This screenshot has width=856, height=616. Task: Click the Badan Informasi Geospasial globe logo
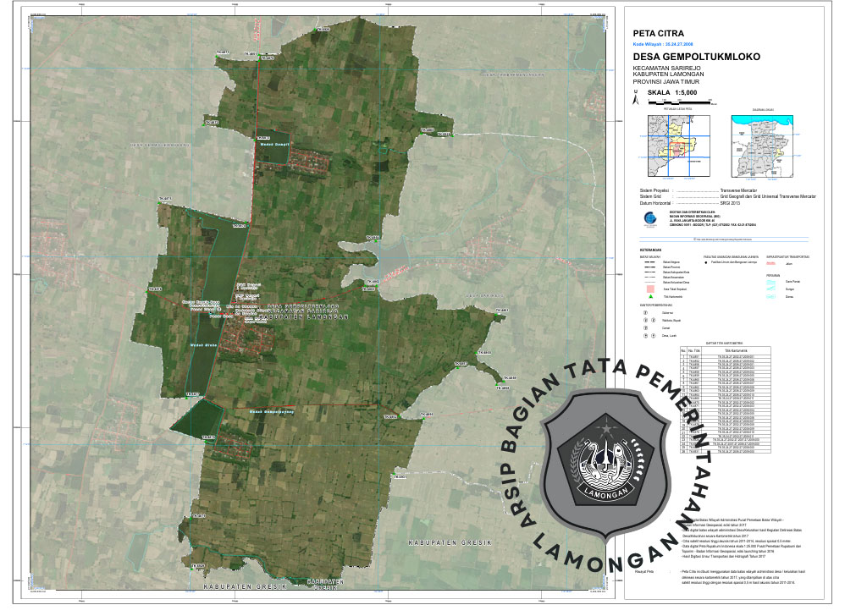(649, 215)
